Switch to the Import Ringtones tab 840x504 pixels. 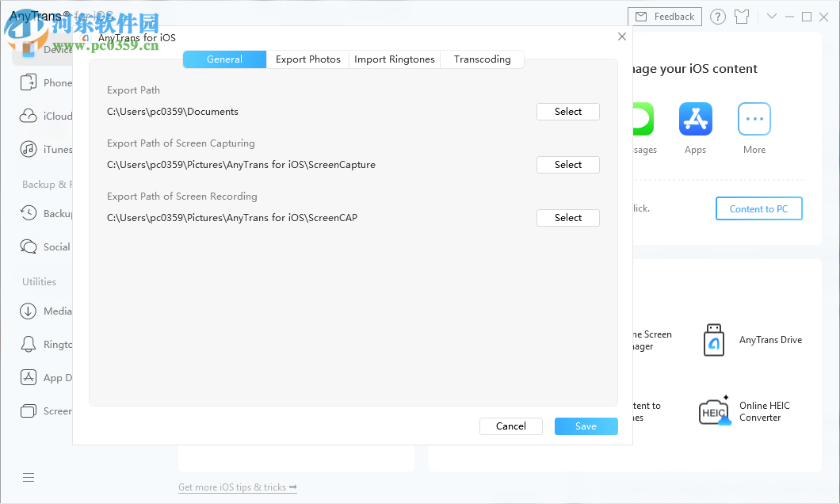(x=395, y=59)
